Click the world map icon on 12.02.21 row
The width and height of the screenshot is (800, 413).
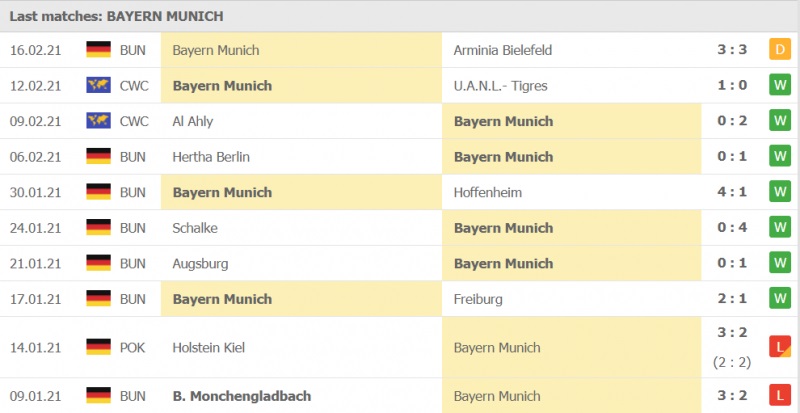pos(98,85)
